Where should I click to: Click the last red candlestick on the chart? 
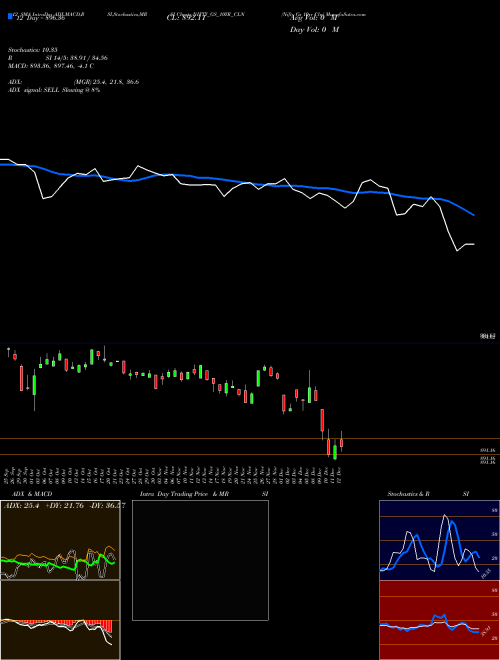tap(341, 443)
